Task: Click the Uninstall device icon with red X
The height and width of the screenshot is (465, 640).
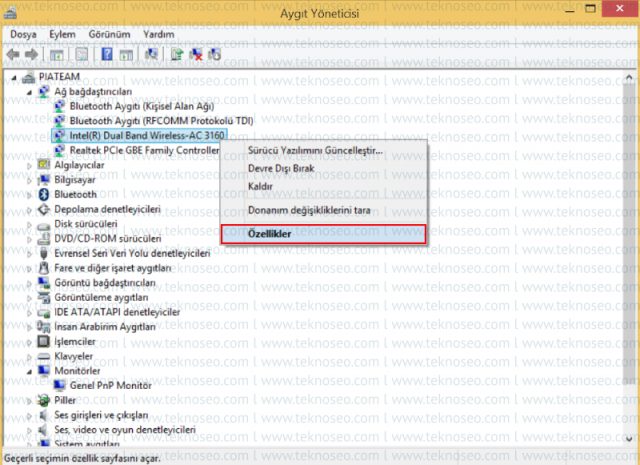Action: [x=196, y=54]
